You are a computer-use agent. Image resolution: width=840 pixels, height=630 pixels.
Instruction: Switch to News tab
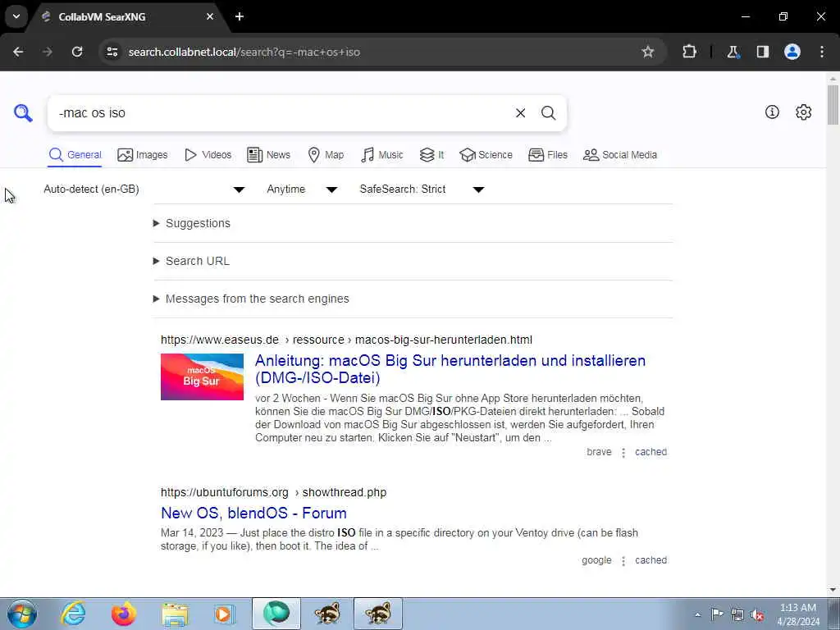[268, 155]
